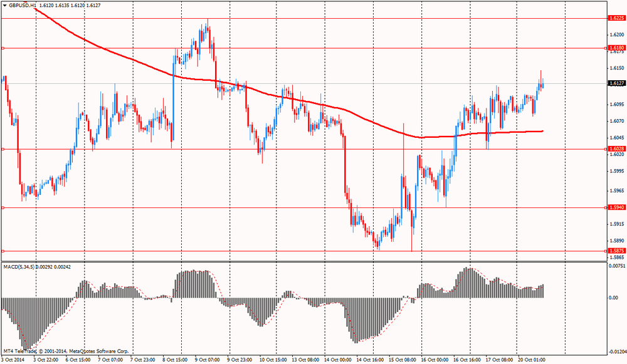This screenshot has height=364, width=627.
Task: Click the 1.5965 price scale value
Action: click(616, 190)
